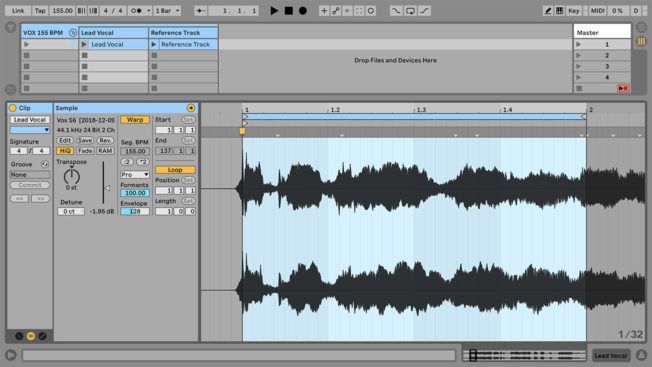Screen dimensions: 652x367
Task: Open the Groove None chooser
Action: [30, 175]
